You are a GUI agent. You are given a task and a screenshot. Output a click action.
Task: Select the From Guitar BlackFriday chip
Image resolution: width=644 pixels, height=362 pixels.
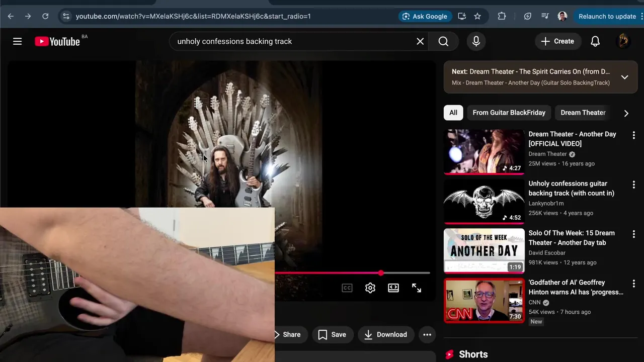(x=509, y=113)
